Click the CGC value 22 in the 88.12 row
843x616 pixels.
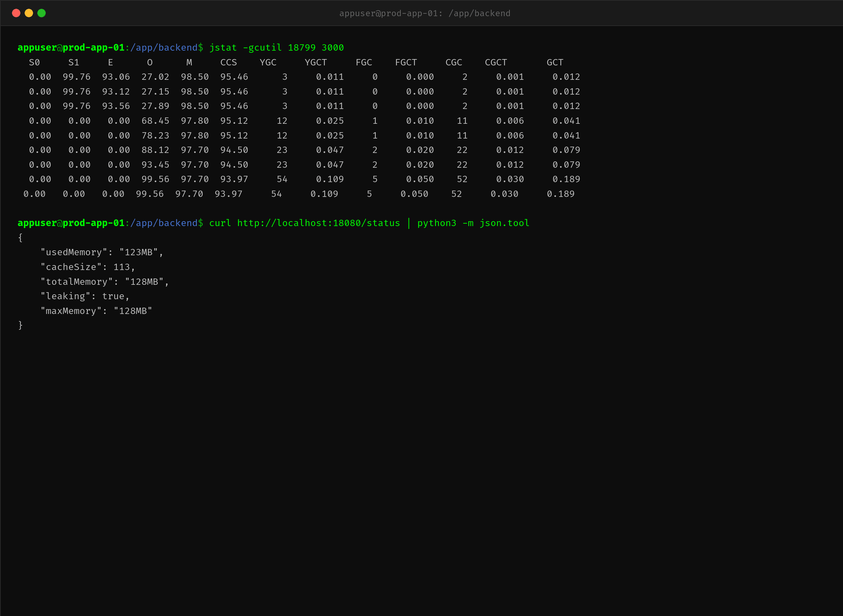tap(462, 150)
